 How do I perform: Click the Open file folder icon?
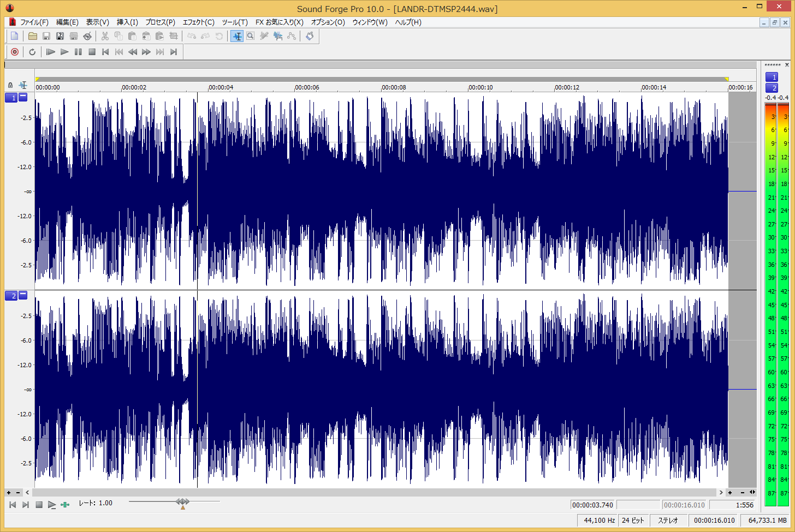coord(33,36)
